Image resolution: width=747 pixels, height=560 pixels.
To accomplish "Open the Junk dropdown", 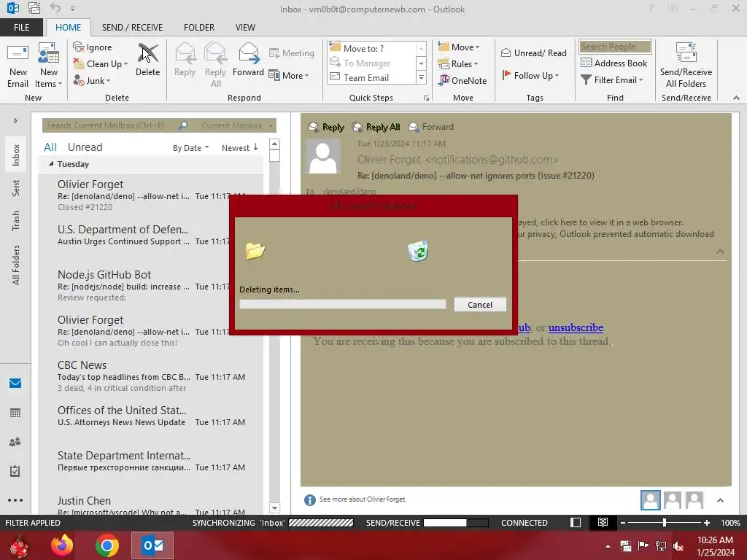I will (92, 80).
